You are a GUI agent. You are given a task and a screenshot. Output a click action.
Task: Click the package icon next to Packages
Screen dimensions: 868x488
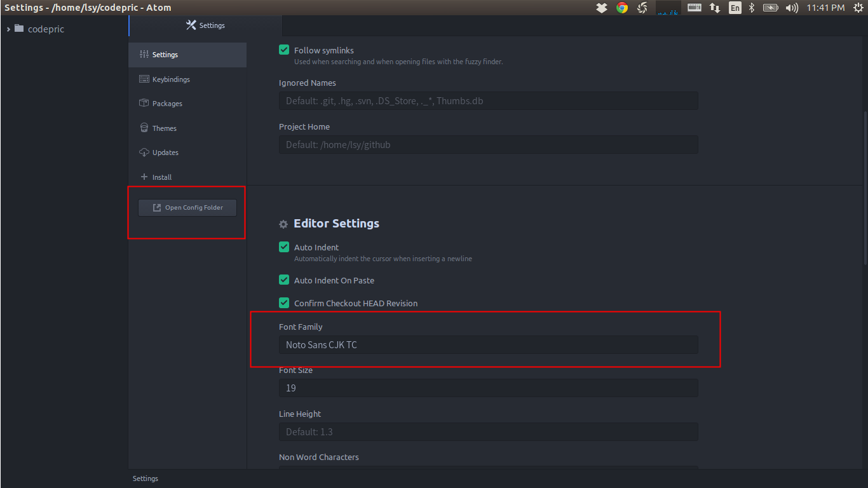(x=144, y=104)
